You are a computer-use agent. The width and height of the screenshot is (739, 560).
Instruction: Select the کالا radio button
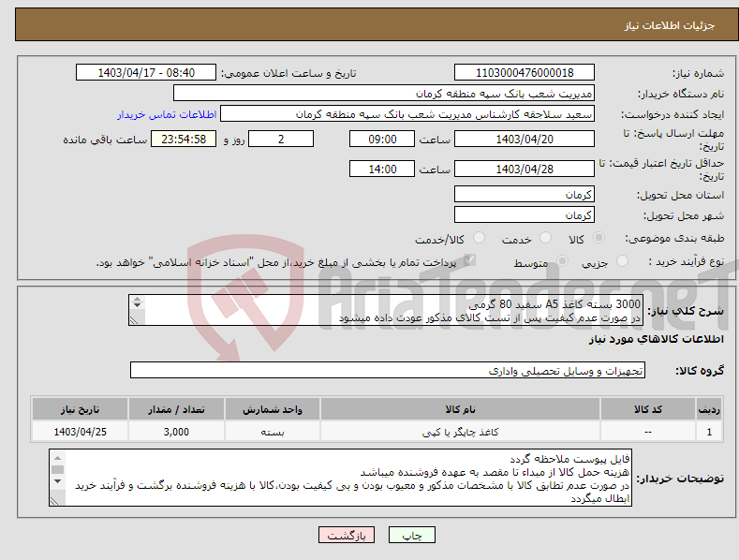pyautogui.click(x=599, y=238)
